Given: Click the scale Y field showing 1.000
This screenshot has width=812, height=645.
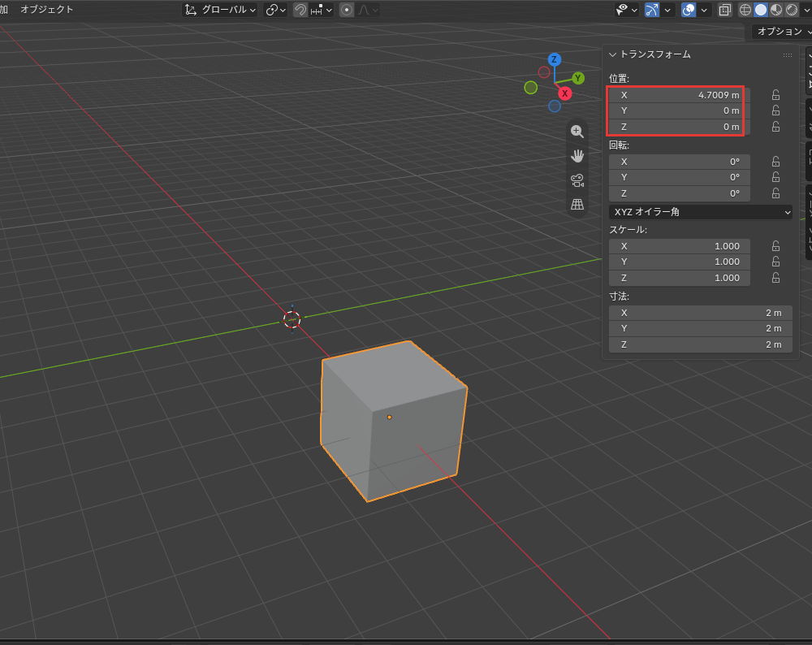Looking at the screenshot, I should click(679, 262).
